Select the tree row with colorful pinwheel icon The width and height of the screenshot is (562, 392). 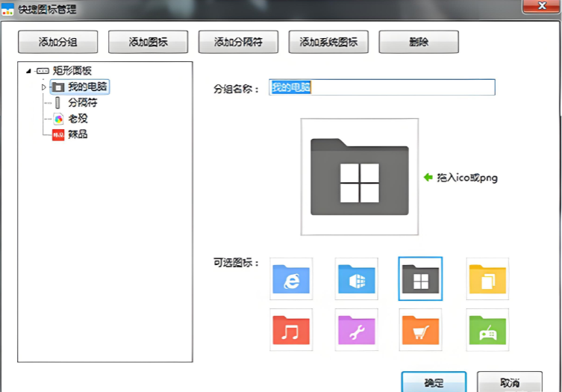coord(70,119)
